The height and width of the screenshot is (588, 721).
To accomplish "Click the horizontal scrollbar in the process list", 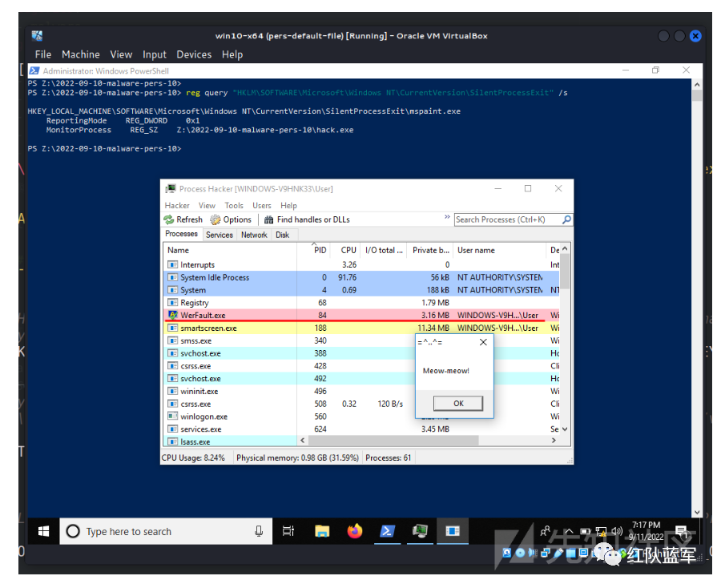I will coord(393,441).
